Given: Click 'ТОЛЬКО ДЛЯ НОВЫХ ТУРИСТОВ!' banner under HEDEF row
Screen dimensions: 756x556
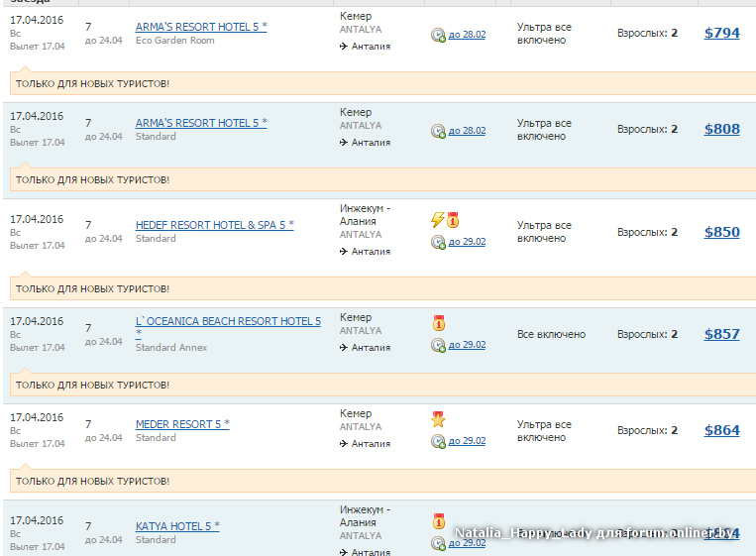Looking at the screenshot, I should [382, 288].
